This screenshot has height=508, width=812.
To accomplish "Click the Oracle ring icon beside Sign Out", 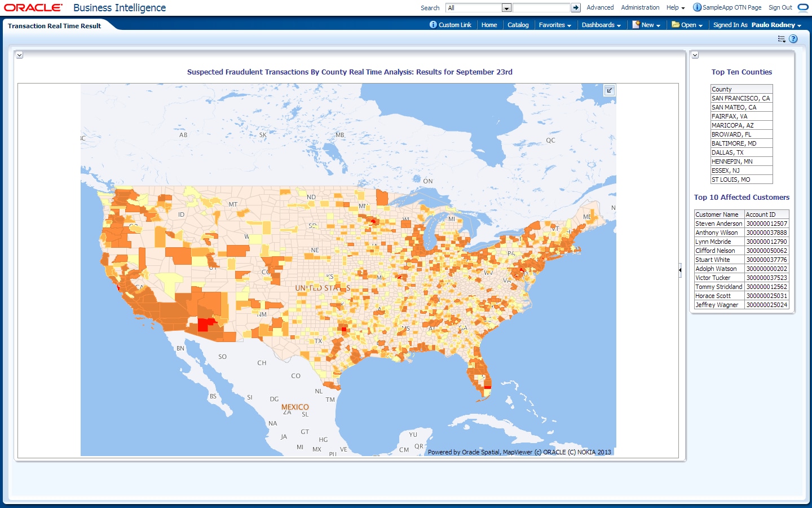I will [803, 7].
